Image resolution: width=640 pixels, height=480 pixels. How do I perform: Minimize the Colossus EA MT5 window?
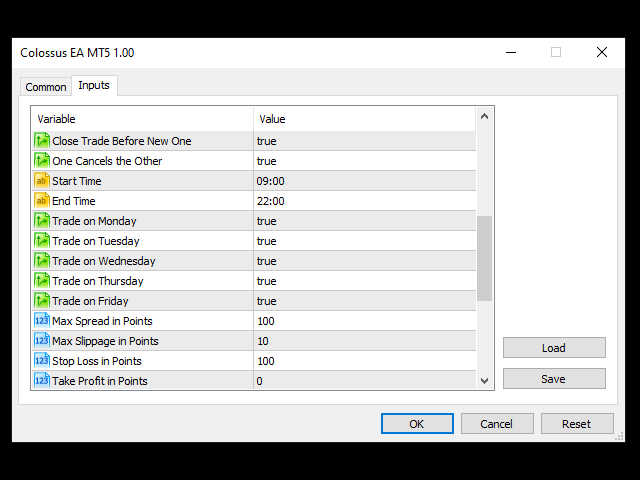click(511, 52)
